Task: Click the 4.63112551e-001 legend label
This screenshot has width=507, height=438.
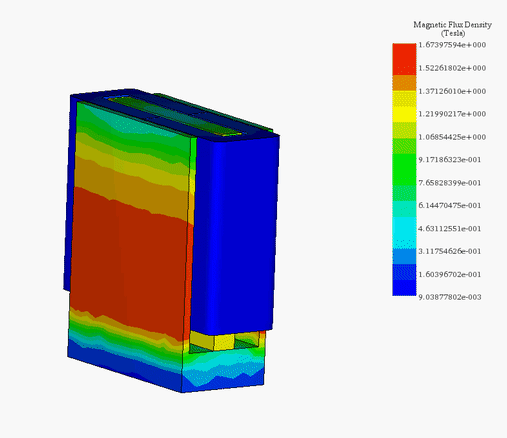Action: coord(450,229)
